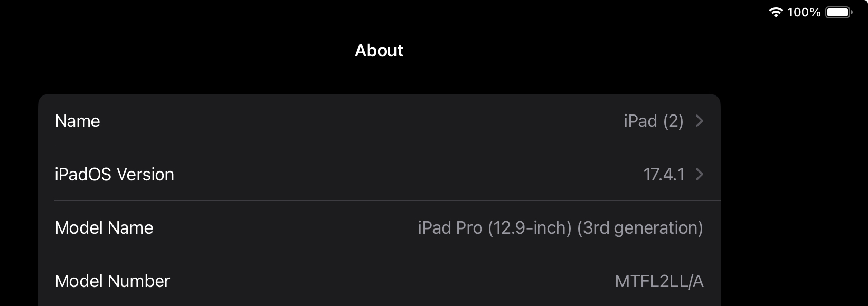The height and width of the screenshot is (306, 868).
Task: Open the Name chevron arrow
Action: 699,121
